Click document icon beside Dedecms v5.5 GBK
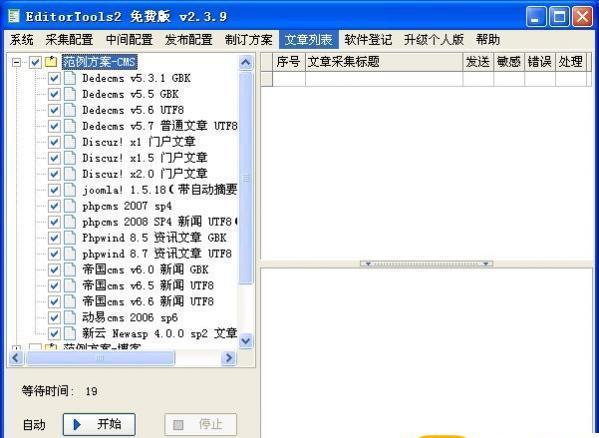599x438 pixels. [70, 94]
